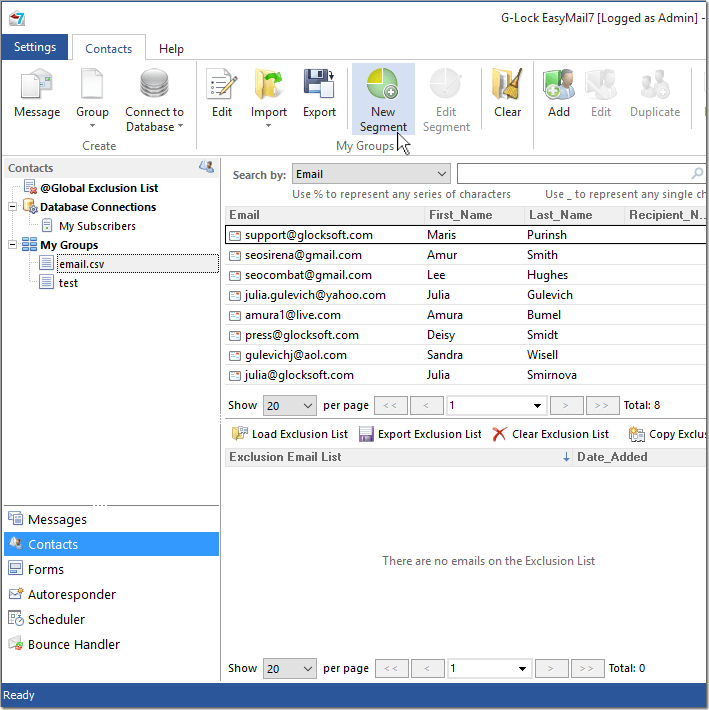
Task: Open the Help tab
Action: (x=171, y=48)
